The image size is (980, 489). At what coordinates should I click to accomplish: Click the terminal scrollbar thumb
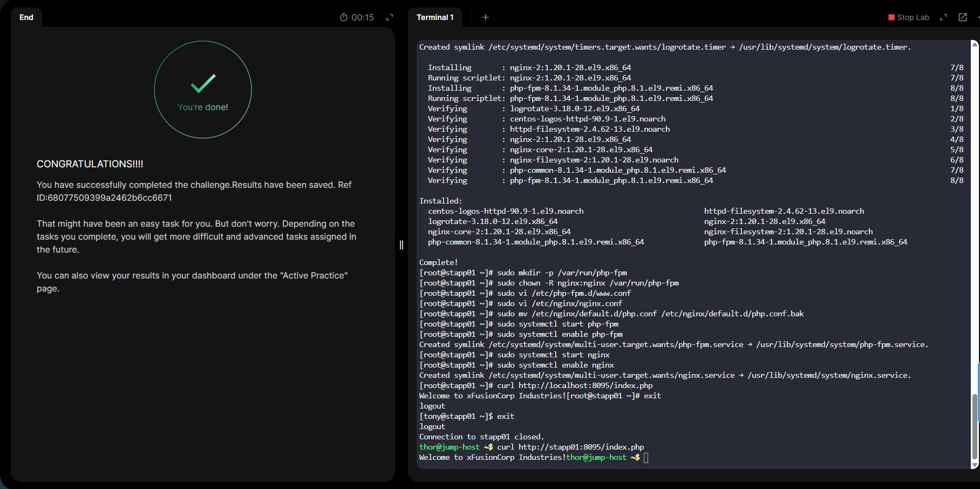coord(975,425)
